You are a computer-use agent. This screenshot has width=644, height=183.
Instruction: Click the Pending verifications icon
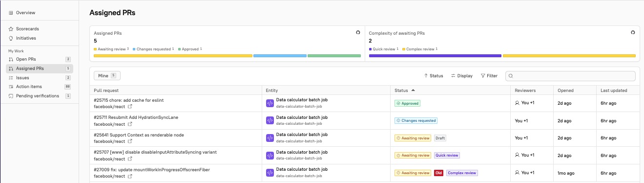pos(11,96)
